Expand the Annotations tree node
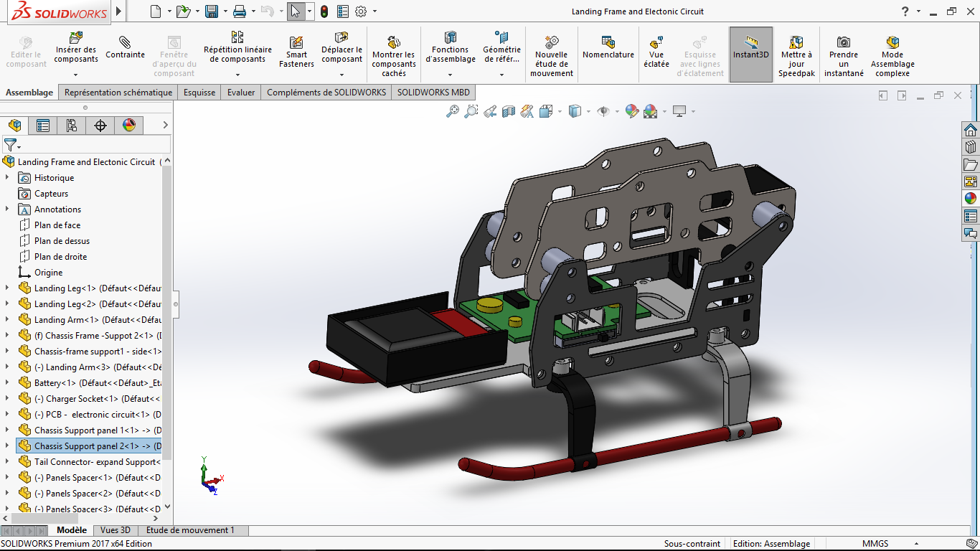The width and height of the screenshot is (980, 551). (7, 209)
